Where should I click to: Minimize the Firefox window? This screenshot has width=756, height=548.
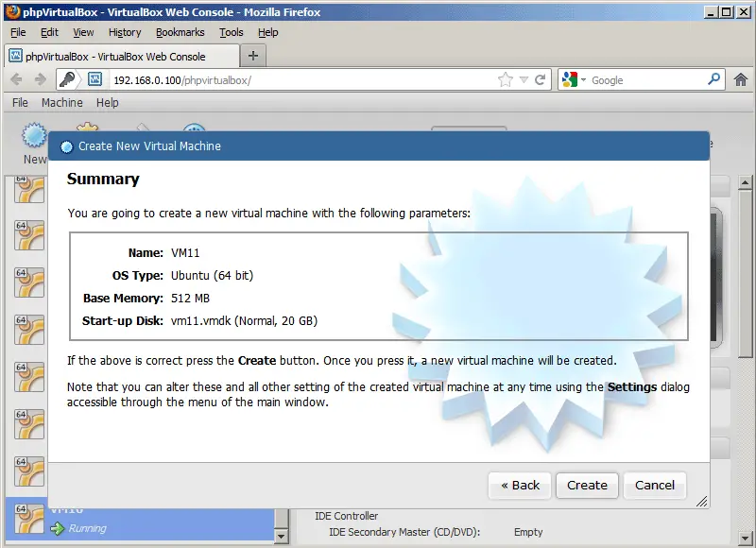[x=710, y=12]
